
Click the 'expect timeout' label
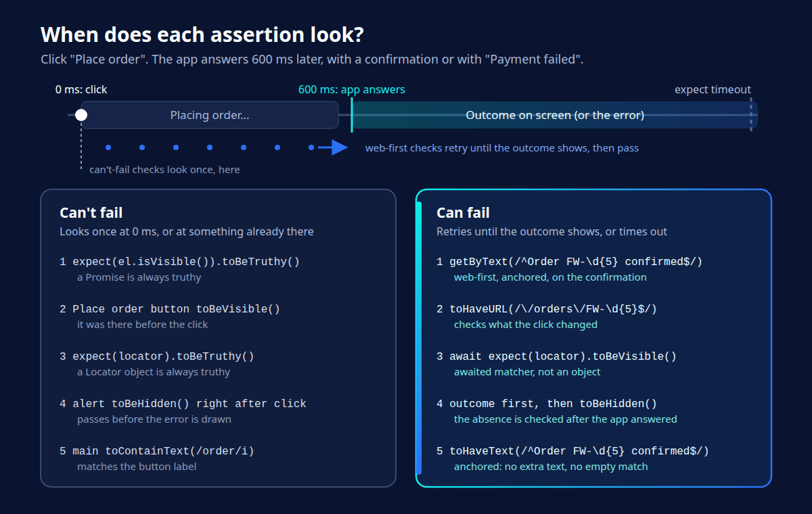[x=713, y=89]
